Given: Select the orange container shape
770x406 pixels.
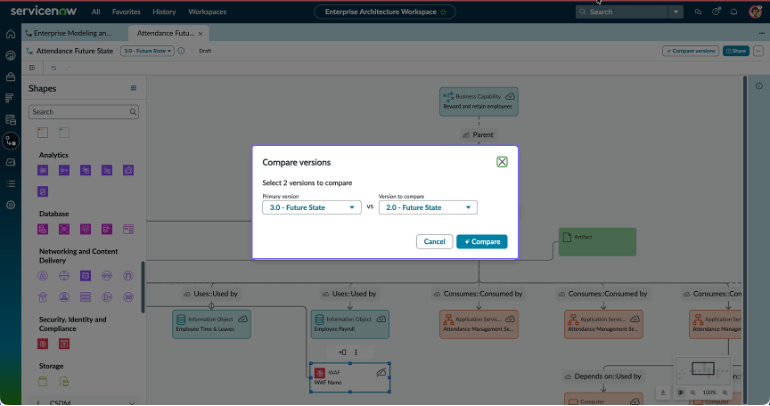Looking at the screenshot, I should point(43,133).
